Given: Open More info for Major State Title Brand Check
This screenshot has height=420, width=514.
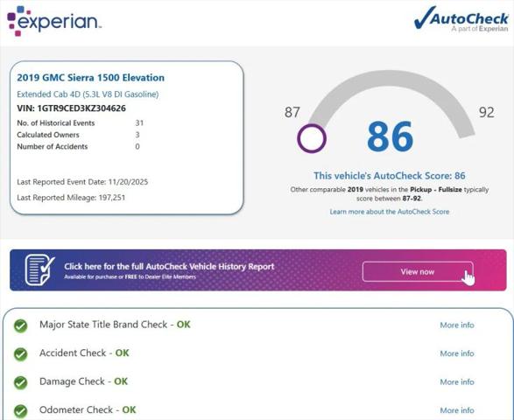Looking at the screenshot, I should 457,325.
